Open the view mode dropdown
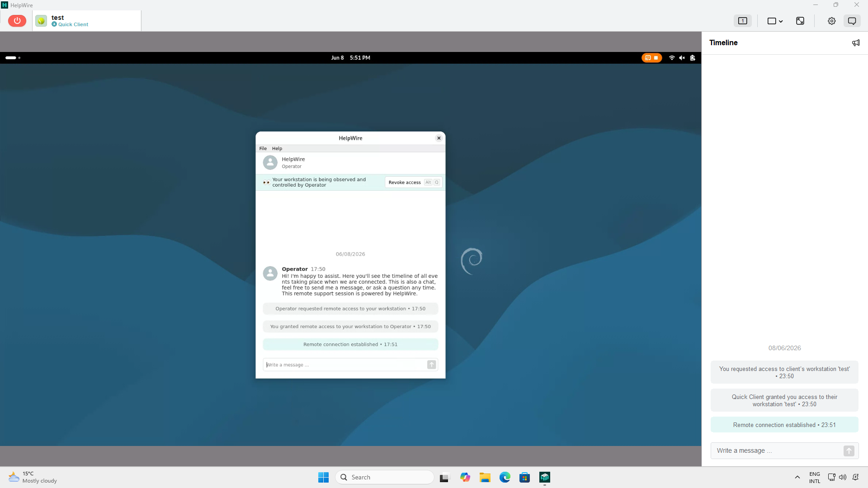 pos(775,21)
